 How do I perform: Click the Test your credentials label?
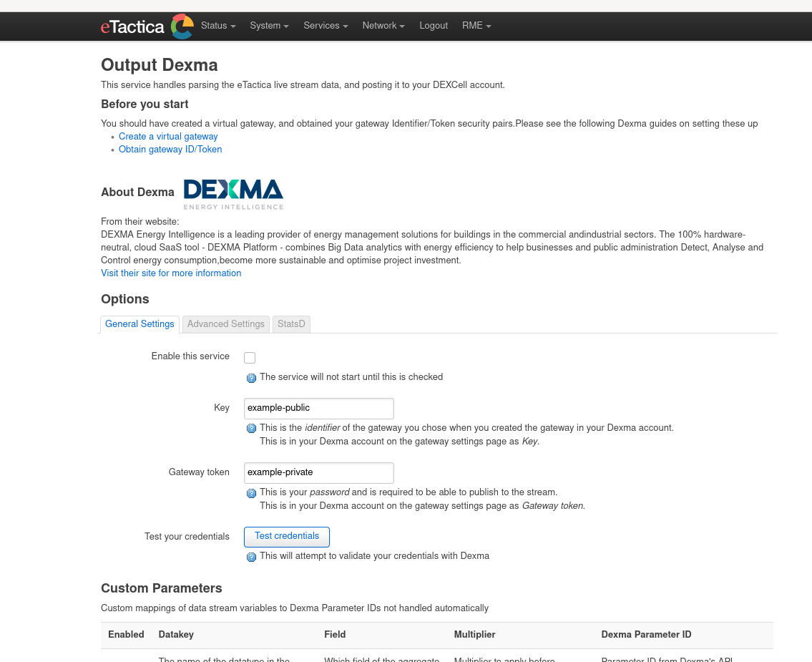[x=187, y=537]
